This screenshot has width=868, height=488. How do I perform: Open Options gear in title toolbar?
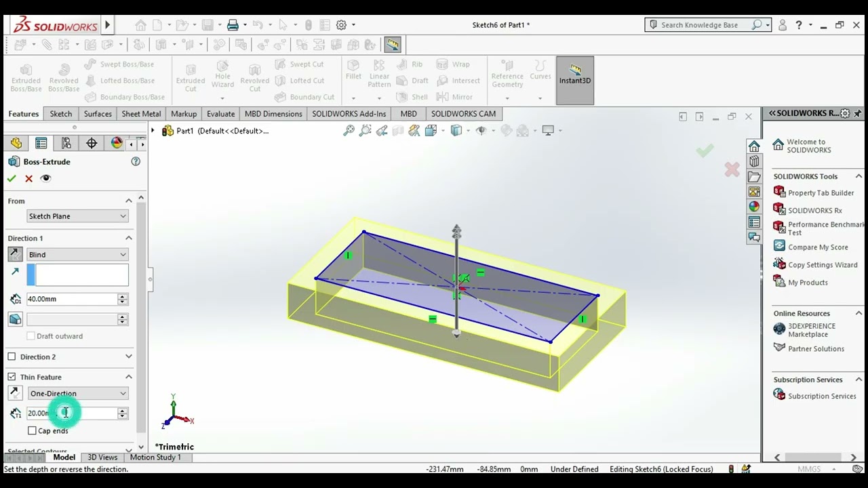(341, 25)
